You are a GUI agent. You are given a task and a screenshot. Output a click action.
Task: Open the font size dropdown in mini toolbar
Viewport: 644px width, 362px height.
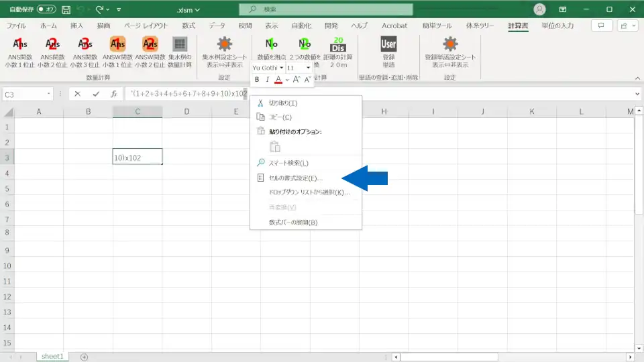click(308, 68)
